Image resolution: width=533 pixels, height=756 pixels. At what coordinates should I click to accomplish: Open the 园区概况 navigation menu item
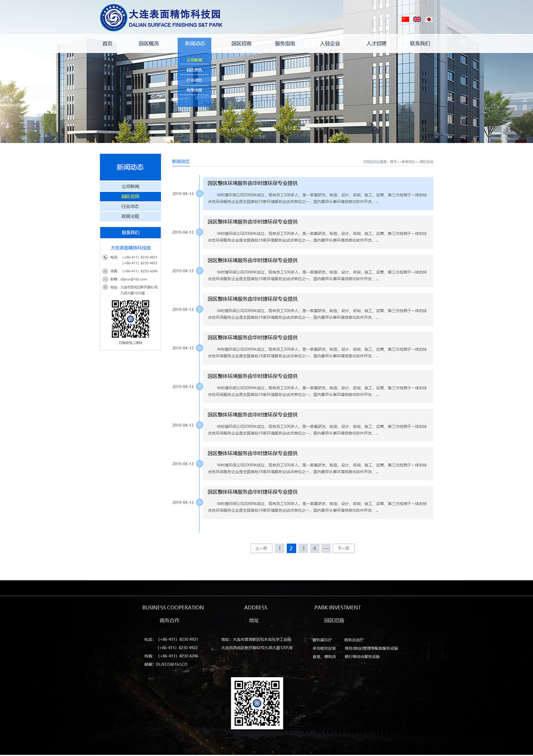149,44
